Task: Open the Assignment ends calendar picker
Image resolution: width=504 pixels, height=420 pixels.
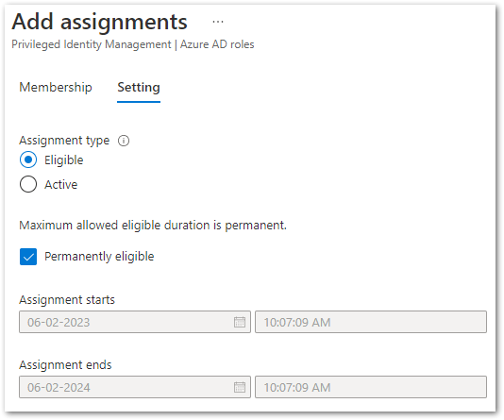Action: 240,387
